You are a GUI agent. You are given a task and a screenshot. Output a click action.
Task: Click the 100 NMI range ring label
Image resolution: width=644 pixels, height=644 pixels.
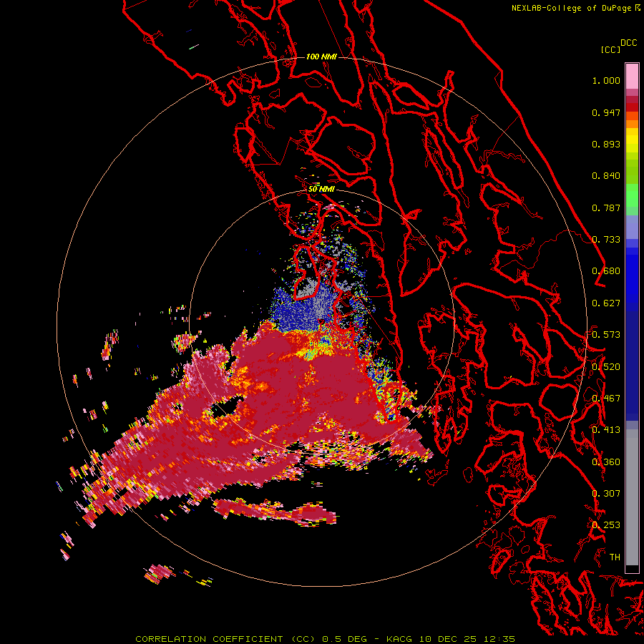[321, 57]
